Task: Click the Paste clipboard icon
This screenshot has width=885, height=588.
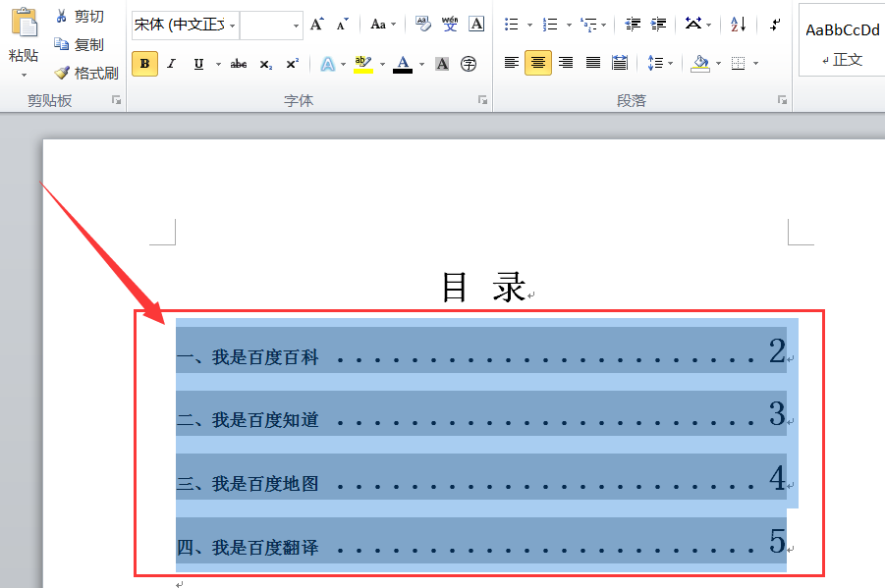Action: [24, 23]
